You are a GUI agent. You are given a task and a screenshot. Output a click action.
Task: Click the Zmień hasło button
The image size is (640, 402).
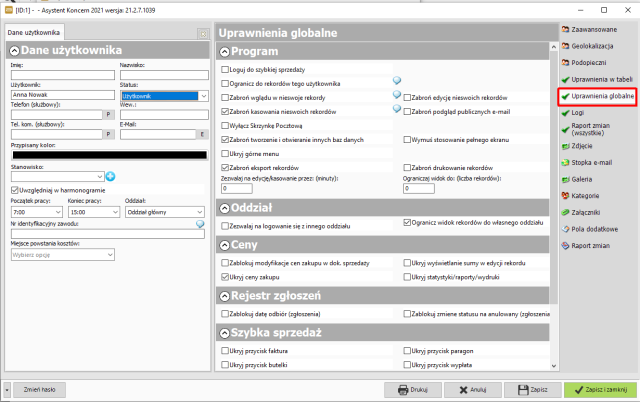coord(39,390)
